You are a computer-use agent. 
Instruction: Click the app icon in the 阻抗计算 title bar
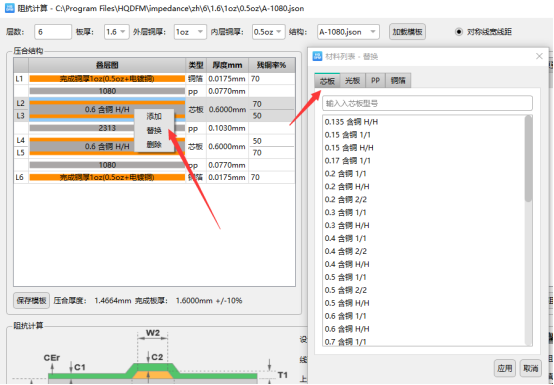pos(10,8)
